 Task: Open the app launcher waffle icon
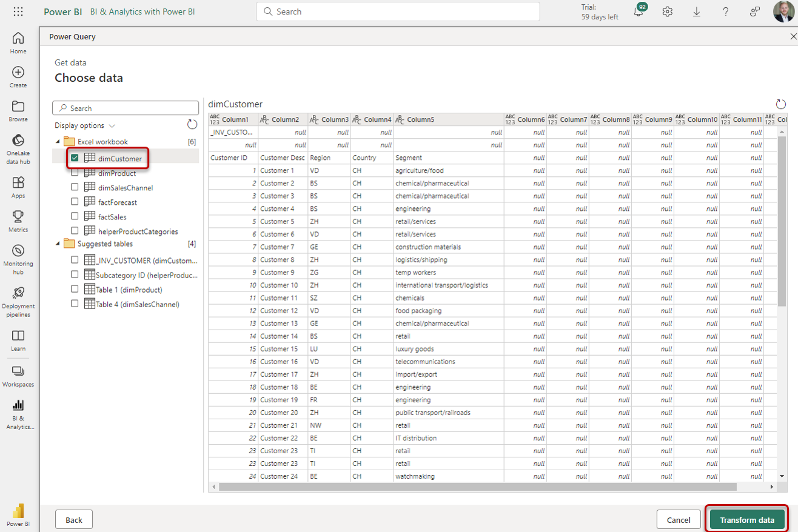tap(18, 12)
